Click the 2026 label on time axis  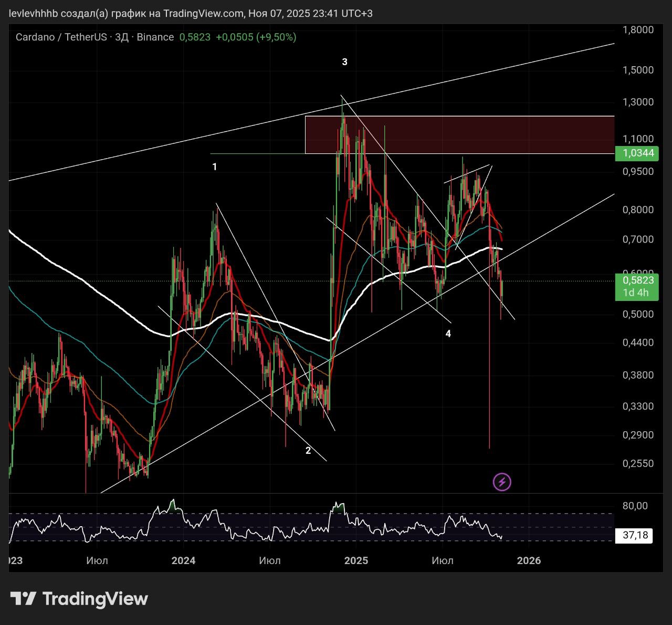pyautogui.click(x=529, y=560)
